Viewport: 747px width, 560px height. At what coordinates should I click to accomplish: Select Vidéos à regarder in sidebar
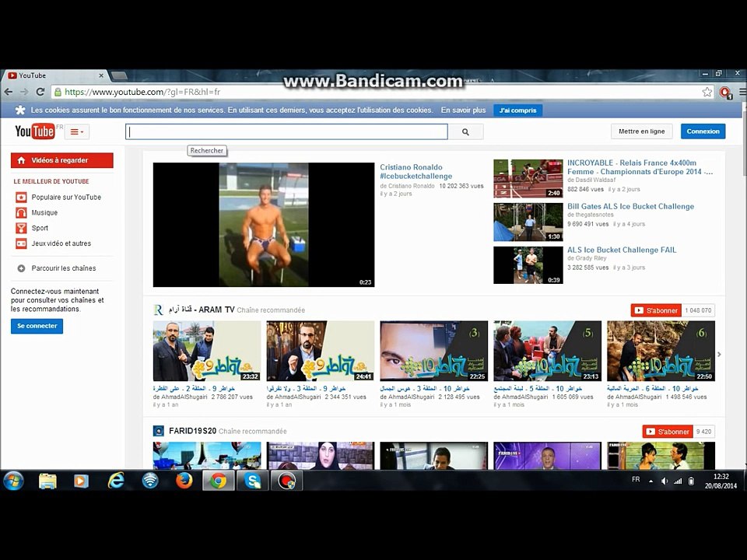point(62,160)
